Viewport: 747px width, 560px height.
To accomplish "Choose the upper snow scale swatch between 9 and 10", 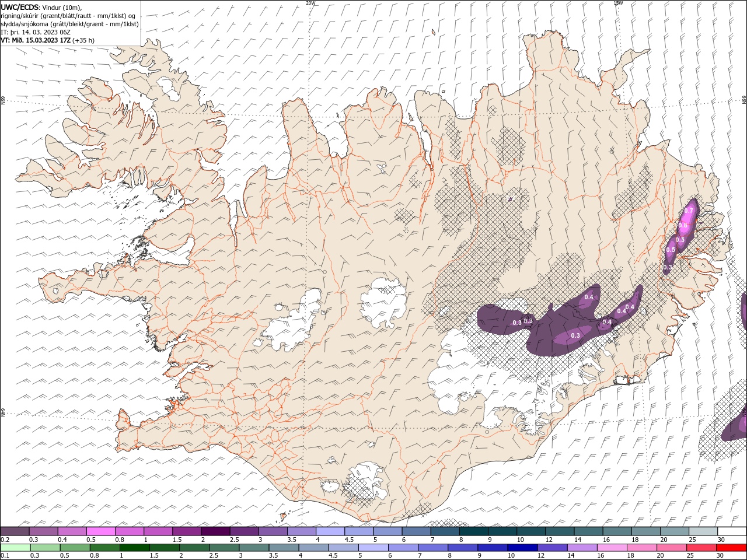I will click(x=502, y=531).
